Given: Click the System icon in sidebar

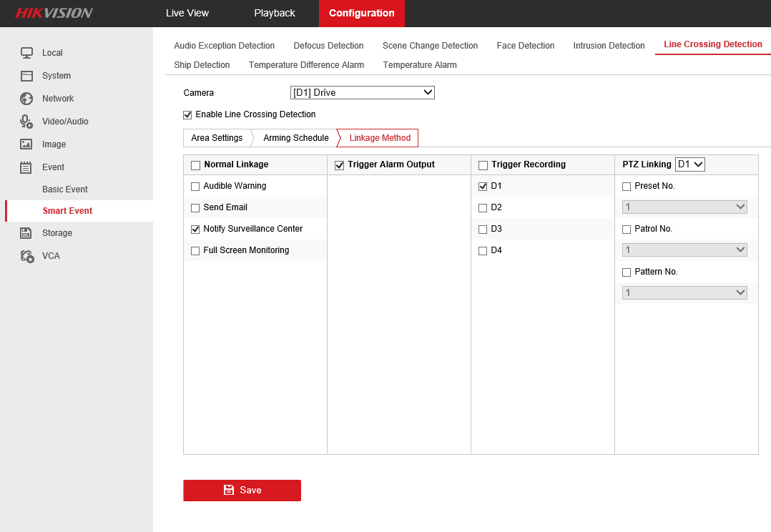Looking at the screenshot, I should pos(26,76).
